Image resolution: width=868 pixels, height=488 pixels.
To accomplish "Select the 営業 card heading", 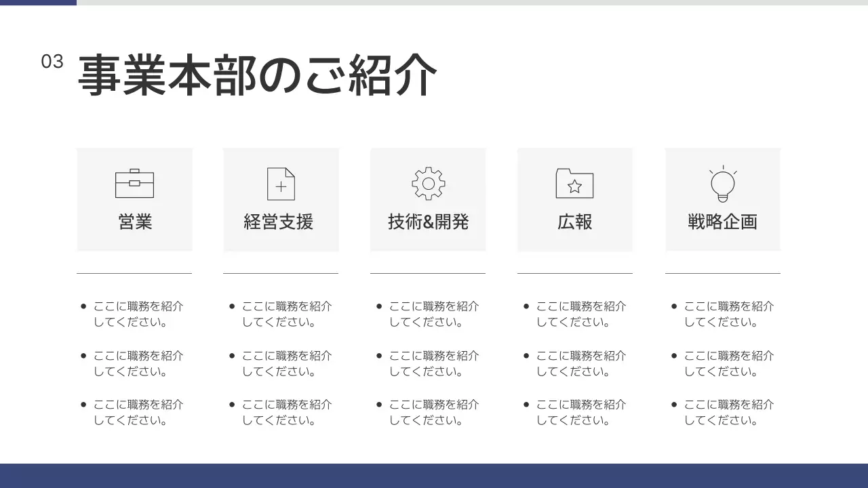I will [x=134, y=220].
